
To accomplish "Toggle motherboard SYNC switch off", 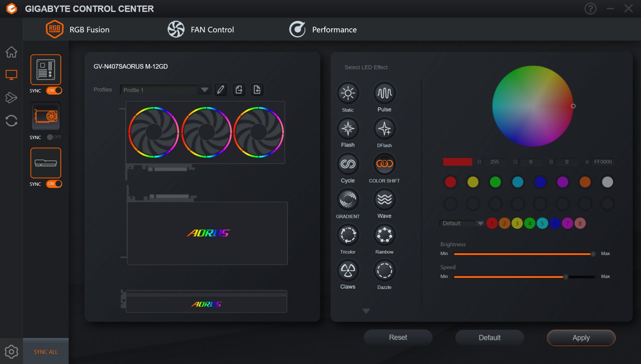I will (54, 90).
